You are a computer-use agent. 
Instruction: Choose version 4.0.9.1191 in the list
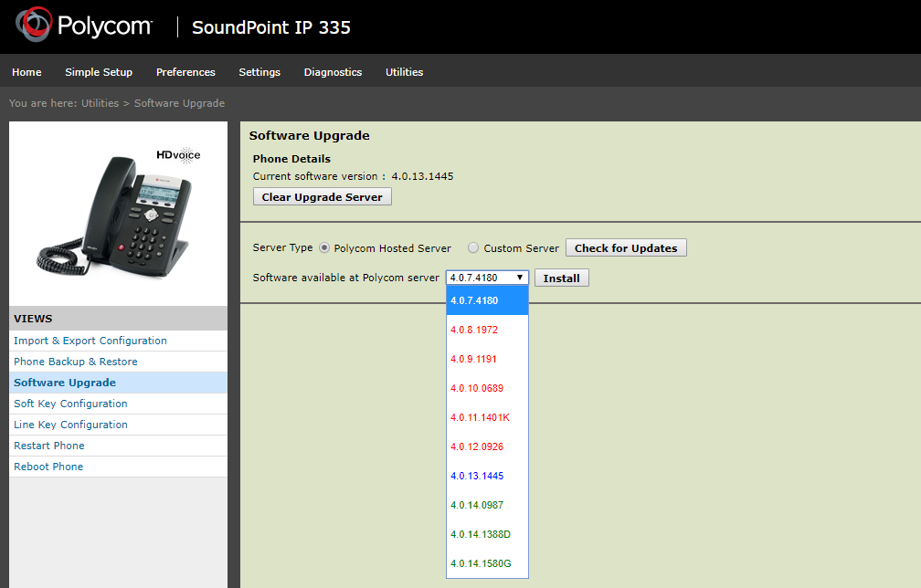(x=488, y=359)
